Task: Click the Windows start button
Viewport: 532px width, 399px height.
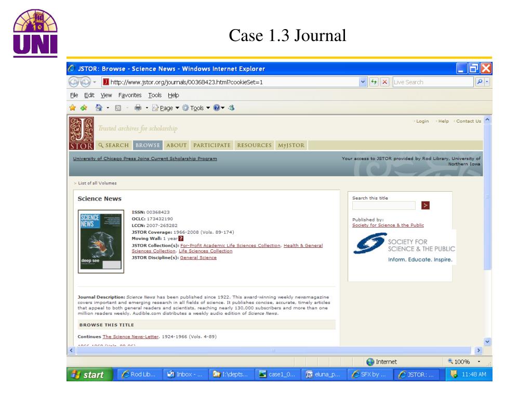Action: coord(90,375)
